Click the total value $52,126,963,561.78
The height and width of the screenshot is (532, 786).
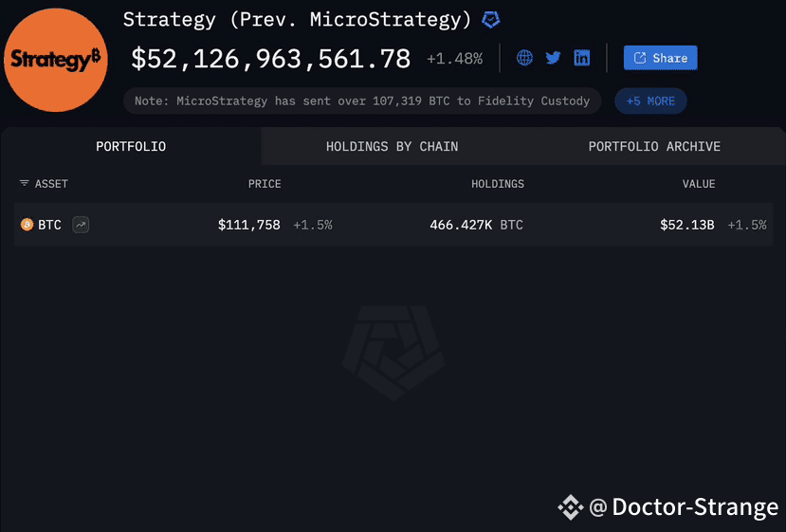[x=270, y=59]
